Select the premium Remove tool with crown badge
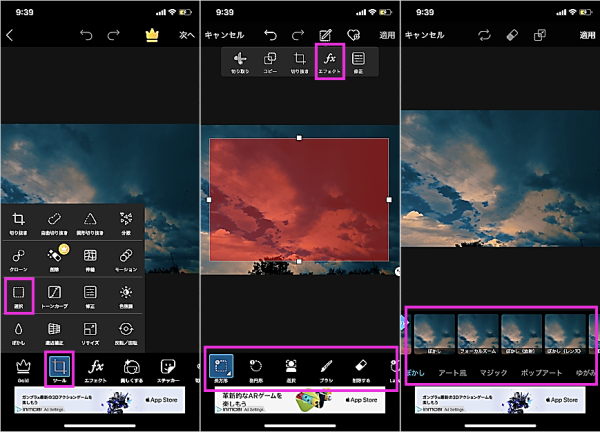Viewport: 600px width, 432px height. tap(56, 259)
